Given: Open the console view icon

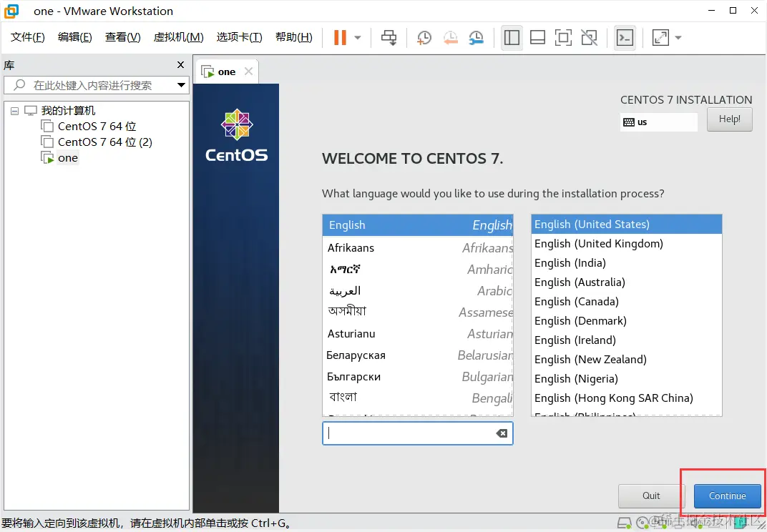Looking at the screenshot, I should 625,38.
